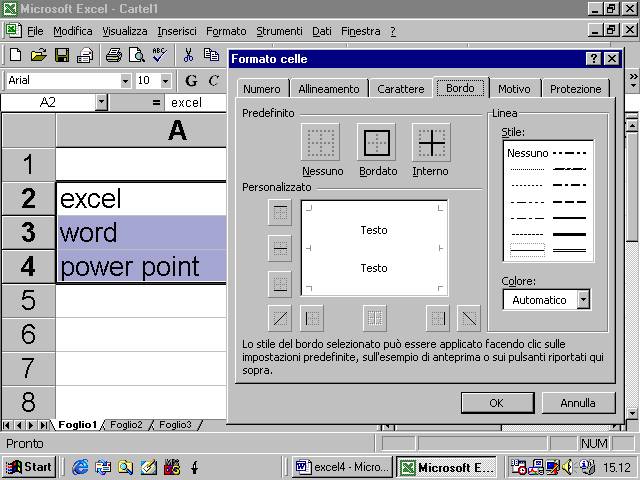Select the double line style
This screenshot has height=480, width=640.
coord(569,250)
